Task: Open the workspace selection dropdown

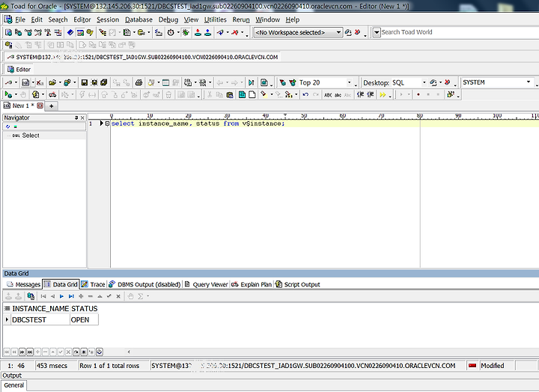Action: coord(338,32)
